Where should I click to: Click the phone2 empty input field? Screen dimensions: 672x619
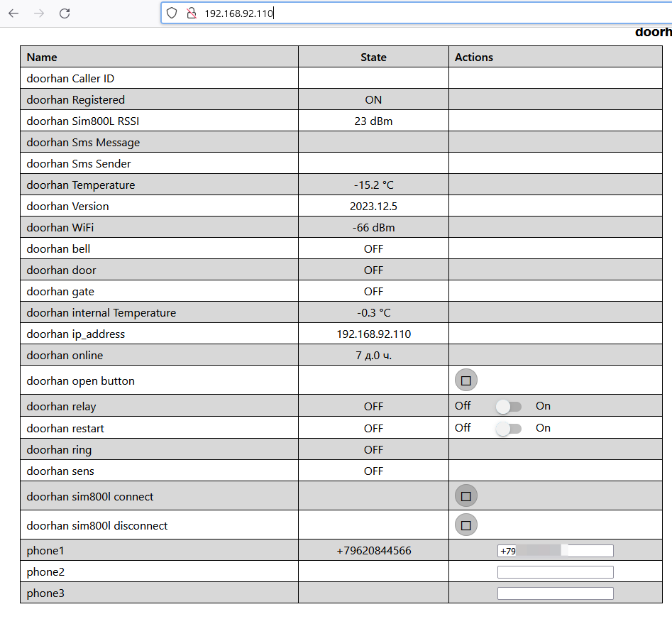point(556,572)
